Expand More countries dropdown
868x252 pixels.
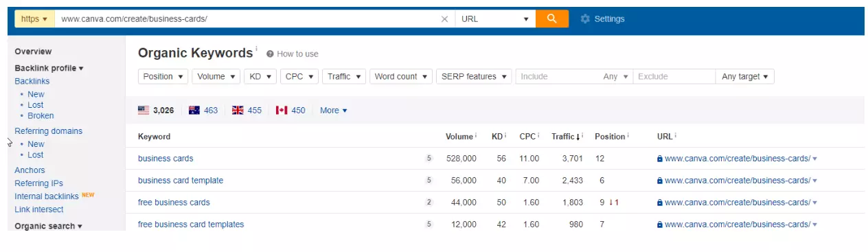(x=334, y=110)
